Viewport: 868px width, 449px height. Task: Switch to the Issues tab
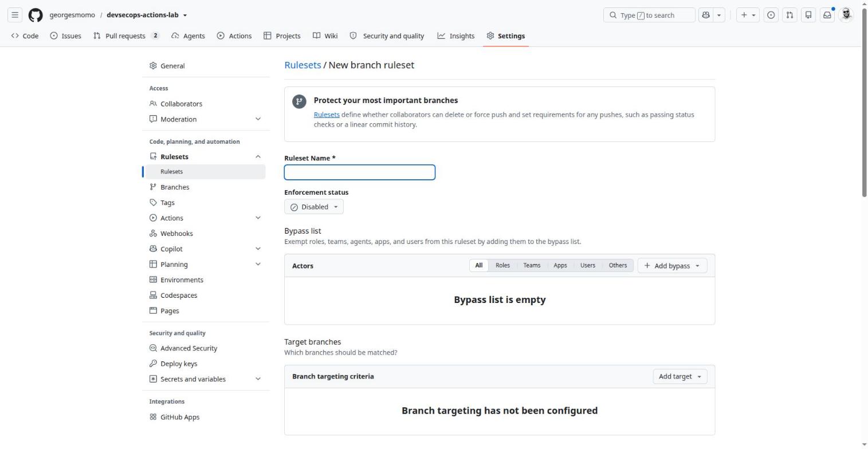[65, 36]
